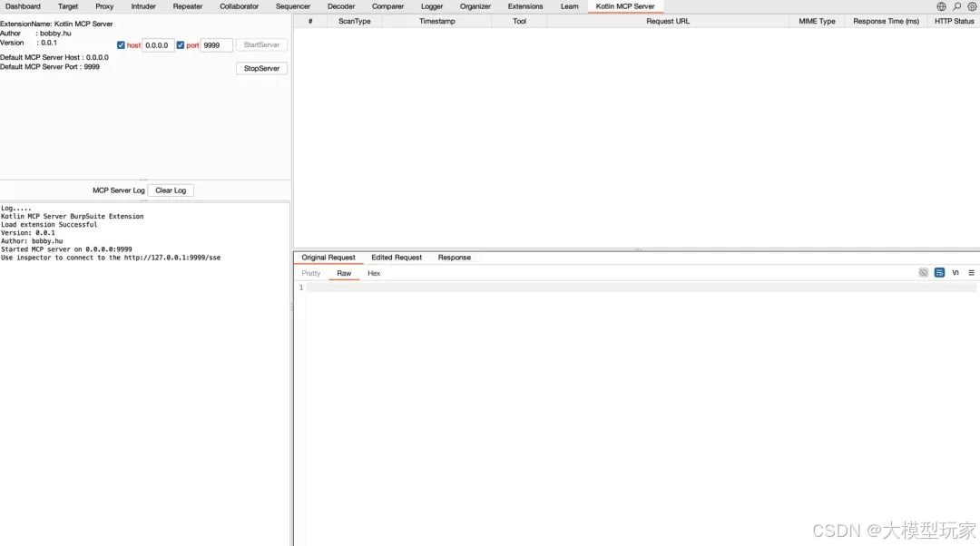Image resolution: width=980 pixels, height=546 pixels.
Task: Open the Target tab
Action: (x=68, y=6)
